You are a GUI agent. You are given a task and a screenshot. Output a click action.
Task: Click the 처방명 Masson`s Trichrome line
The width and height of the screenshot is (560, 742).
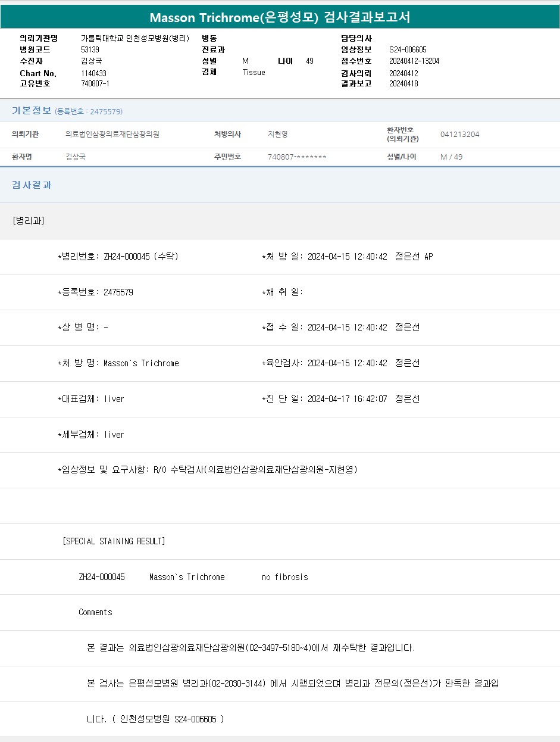pyautogui.click(x=118, y=363)
